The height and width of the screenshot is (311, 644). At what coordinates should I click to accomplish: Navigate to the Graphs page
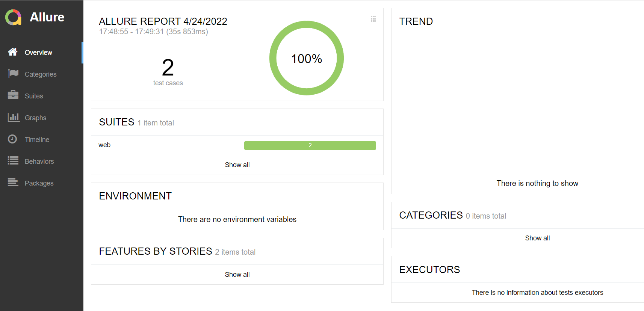point(42,118)
